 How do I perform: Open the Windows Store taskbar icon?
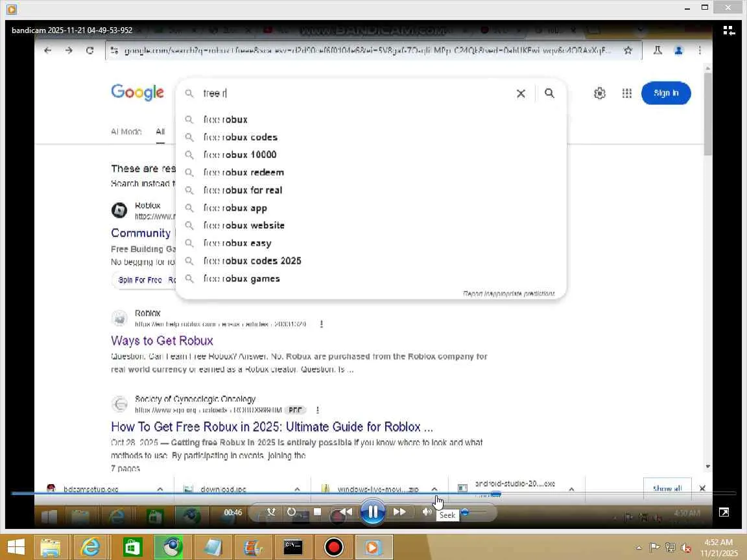coord(132,547)
